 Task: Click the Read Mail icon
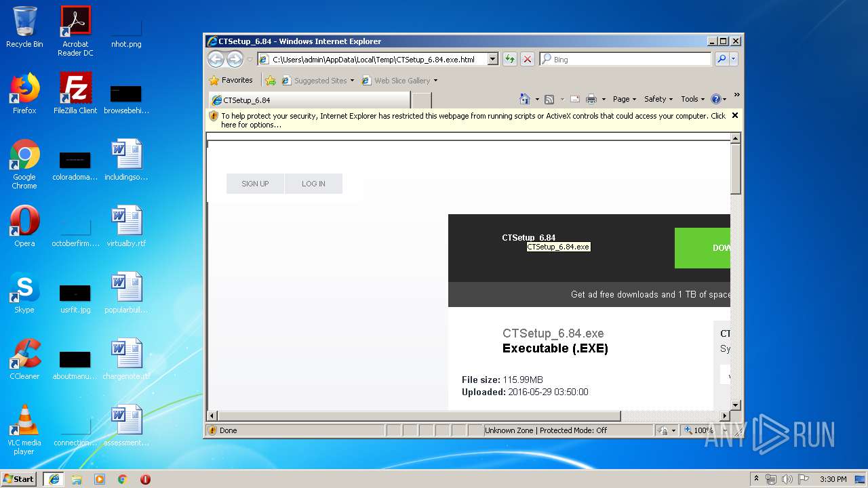point(574,99)
